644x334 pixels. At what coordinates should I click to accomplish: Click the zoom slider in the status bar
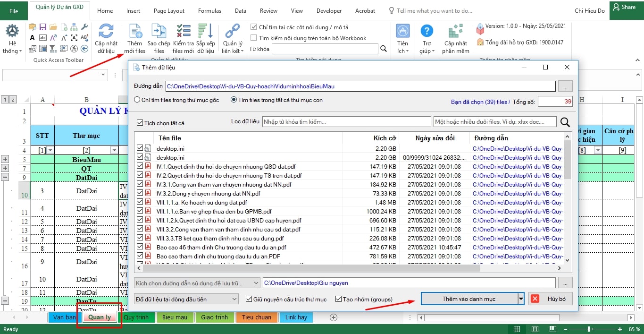pyautogui.click(x=589, y=329)
